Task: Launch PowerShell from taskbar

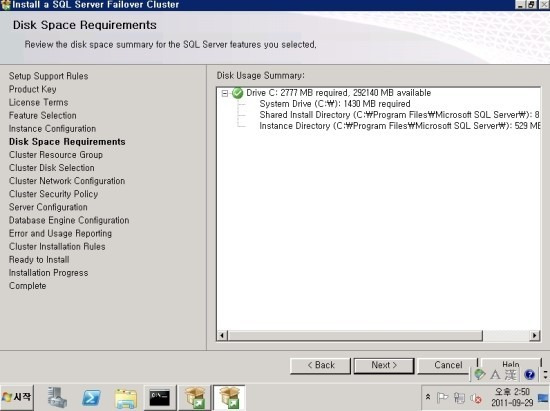Action: point(91,398)
